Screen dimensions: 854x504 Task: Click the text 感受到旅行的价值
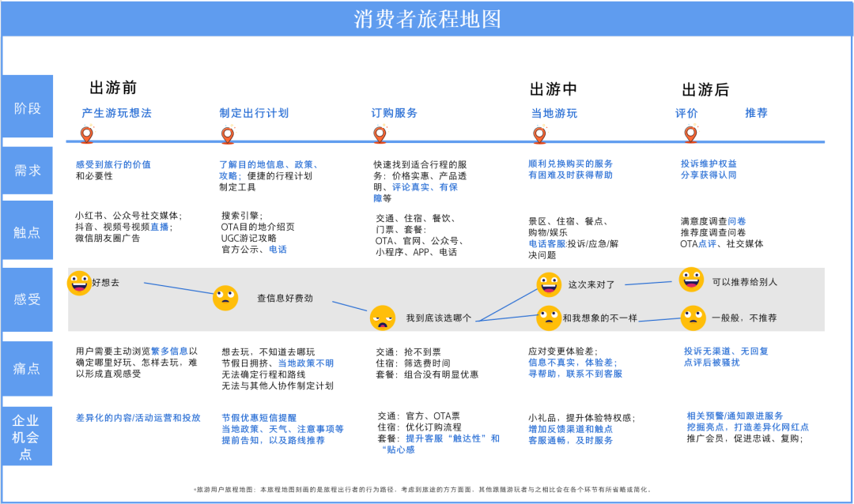click(113, 164)
